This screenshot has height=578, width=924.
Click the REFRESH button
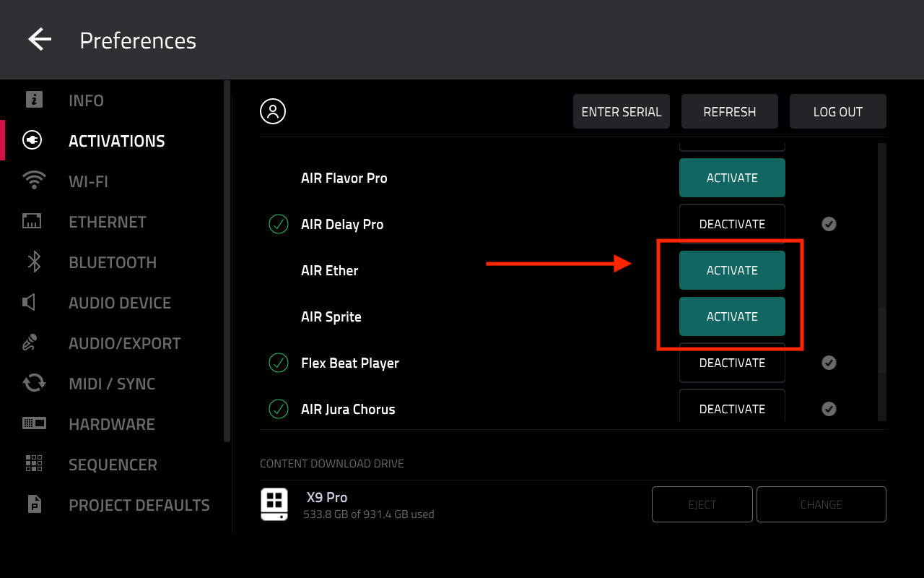(x=730, y=111)
